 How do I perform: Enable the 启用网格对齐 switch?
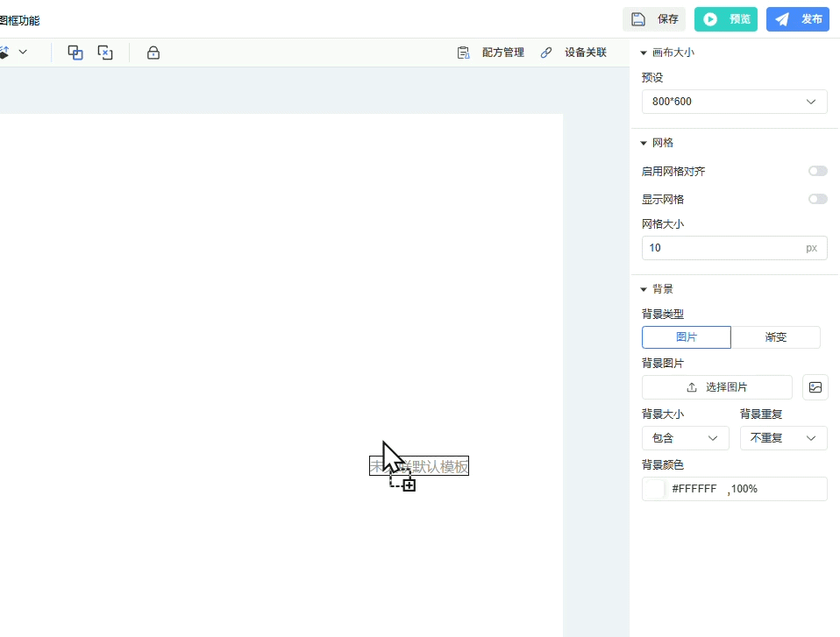pos(817,172)
